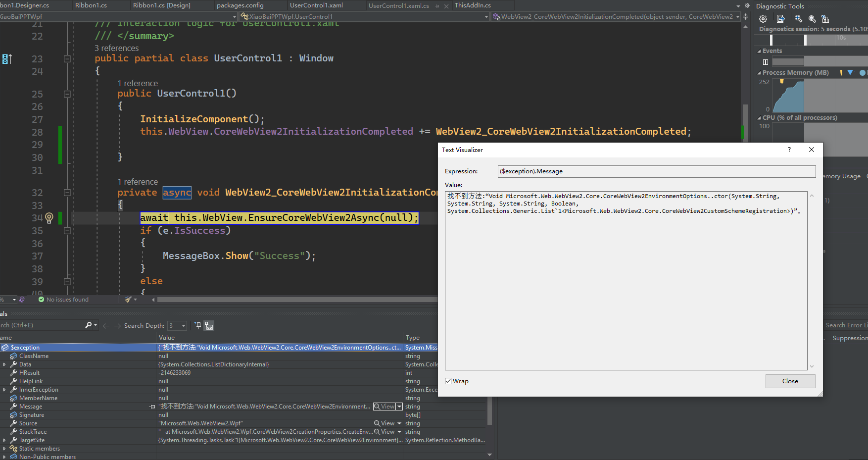The width and height of the screenshot is (868, 460).
Task: Click the export diagnostics report icon
Action: [781, 19]
